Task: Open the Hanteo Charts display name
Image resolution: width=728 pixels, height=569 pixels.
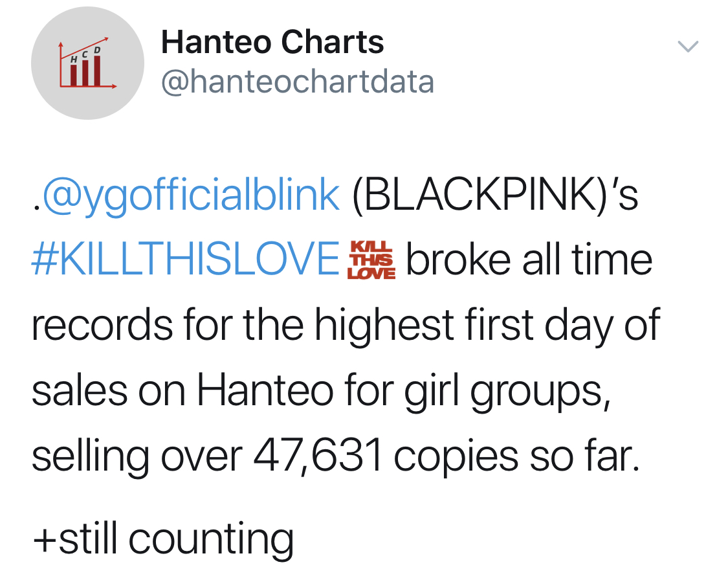Action: click(272, 42)
